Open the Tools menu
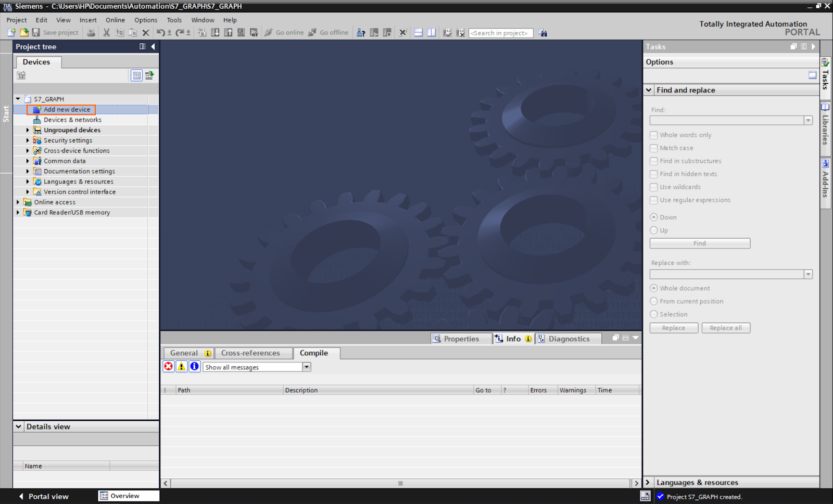 click(x=174, y=20)
